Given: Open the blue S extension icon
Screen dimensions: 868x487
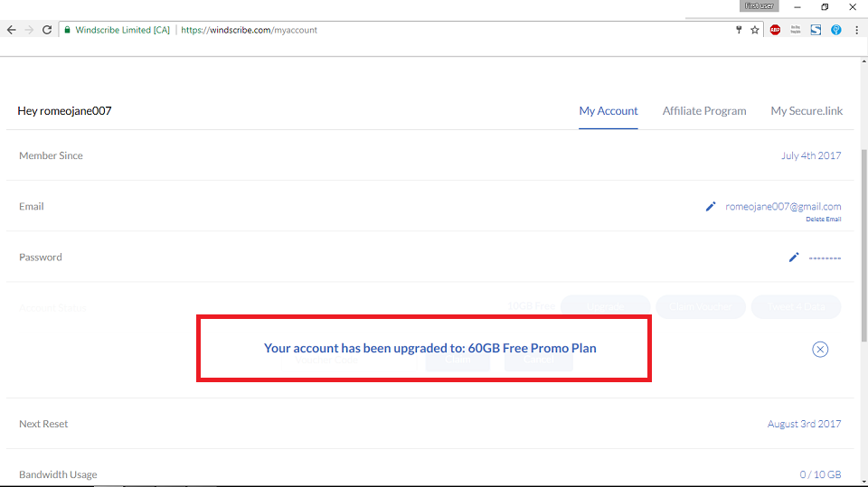Looking at the screenshot, I should 816,30.
